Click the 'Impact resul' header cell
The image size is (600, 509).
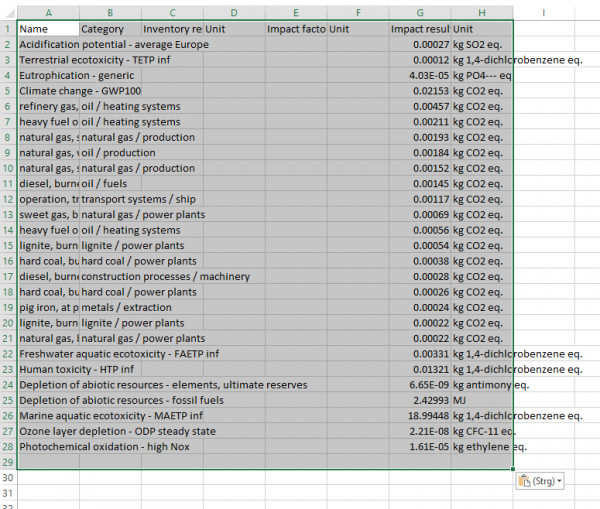pos(420,29)
